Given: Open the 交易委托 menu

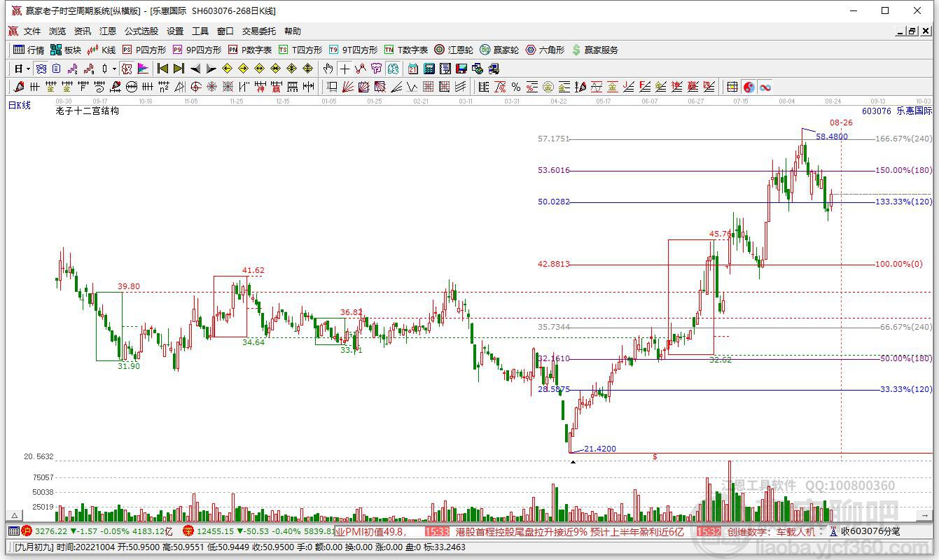Looking at the screenshot, I should point(259,31).
